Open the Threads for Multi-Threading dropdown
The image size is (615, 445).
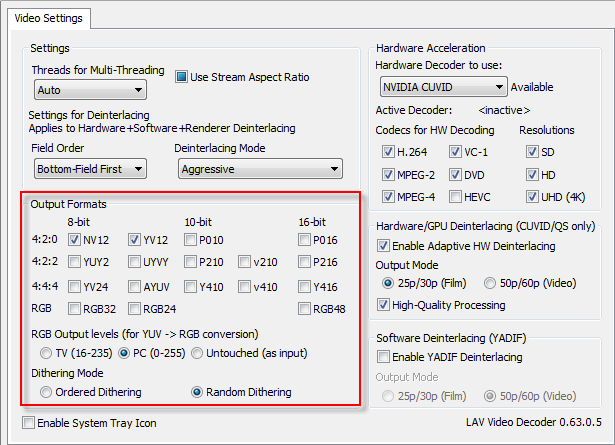[90, 90]
